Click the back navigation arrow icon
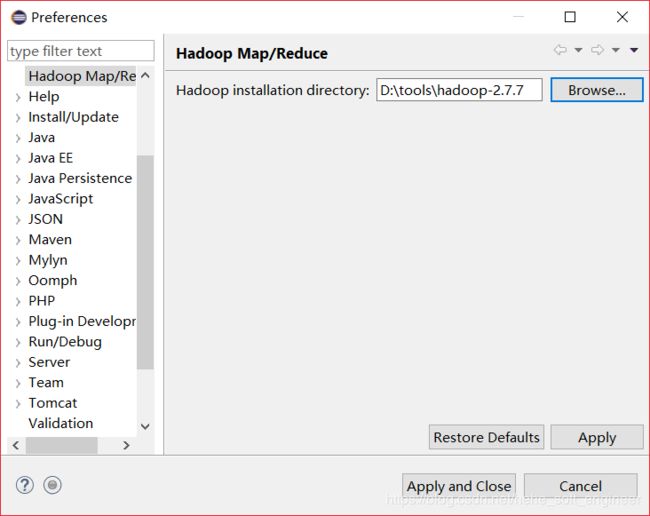The height and width of the screenshot is (516, 650). [560, 50]
